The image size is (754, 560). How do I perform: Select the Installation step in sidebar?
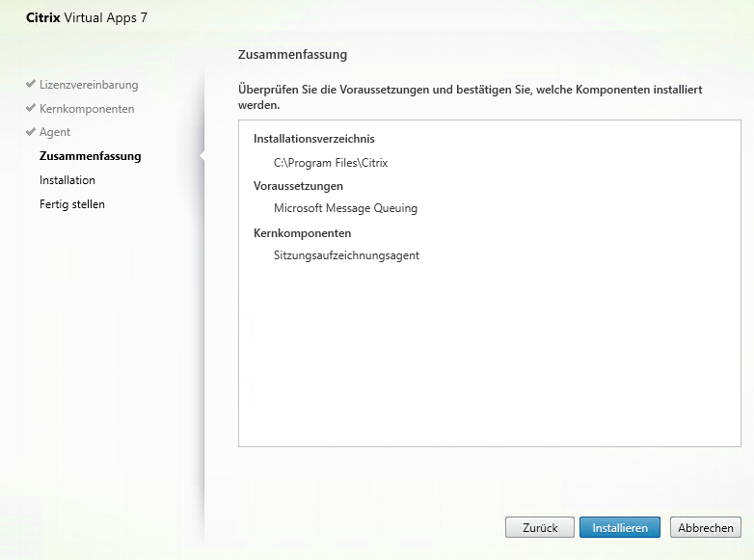pos(67,180)
